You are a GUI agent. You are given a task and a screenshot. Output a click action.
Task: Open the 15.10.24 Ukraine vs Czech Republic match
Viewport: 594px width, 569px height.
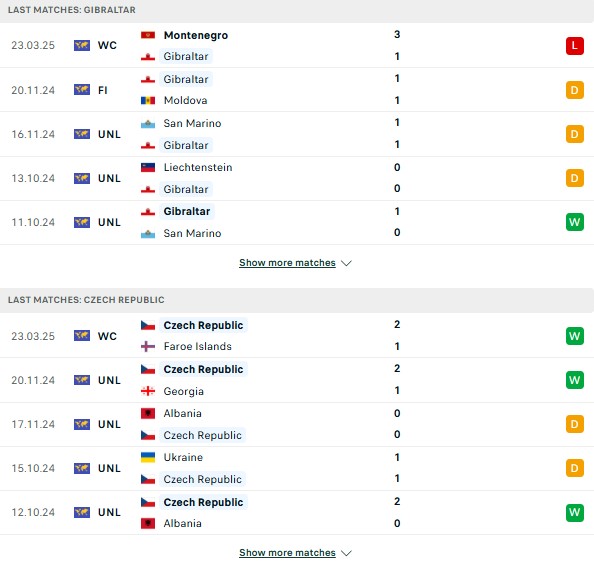click(x=297, y=468)
